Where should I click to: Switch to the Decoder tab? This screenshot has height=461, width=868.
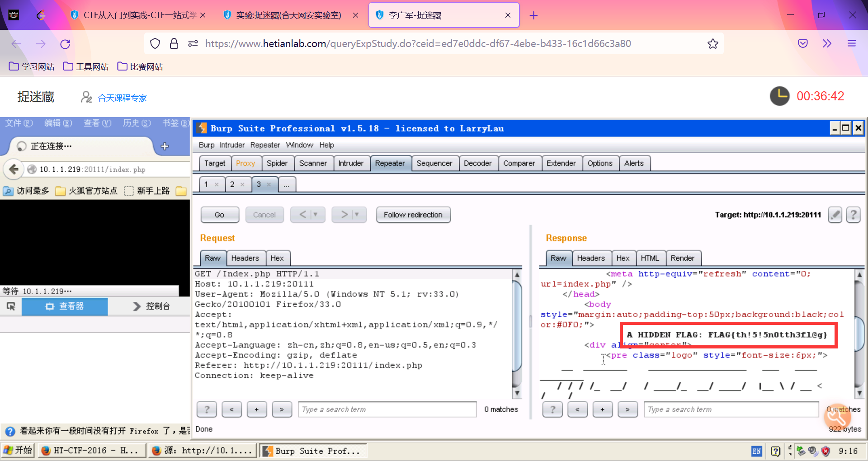[x=477, y=163]
